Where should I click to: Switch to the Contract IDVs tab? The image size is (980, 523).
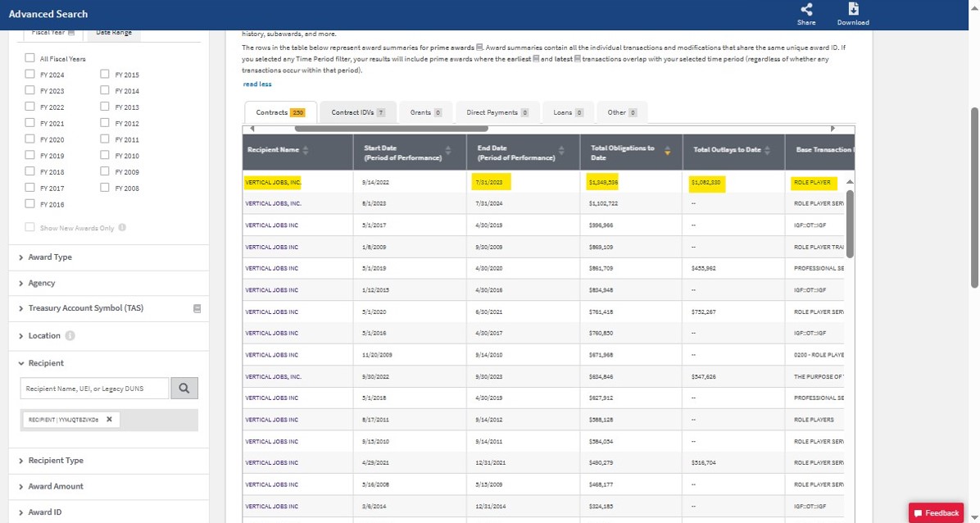[357, 112]
